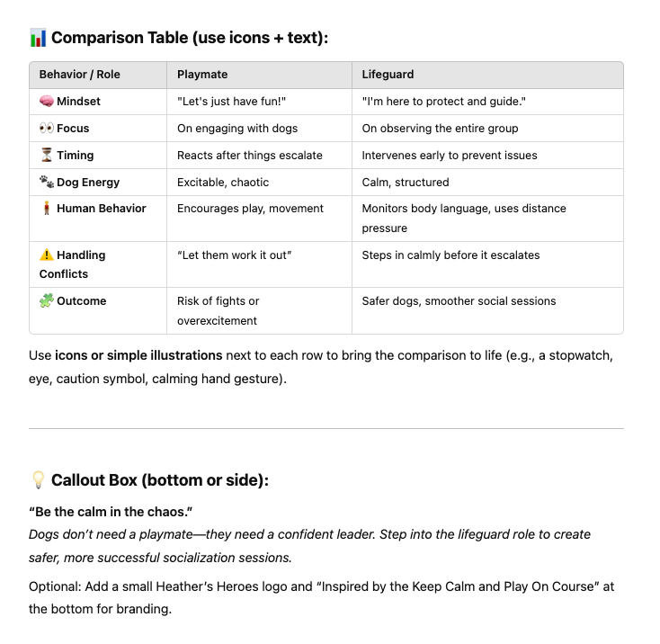
Task: Click the puzzle piece emoji beside Outcome
Action: coord(47,300)
